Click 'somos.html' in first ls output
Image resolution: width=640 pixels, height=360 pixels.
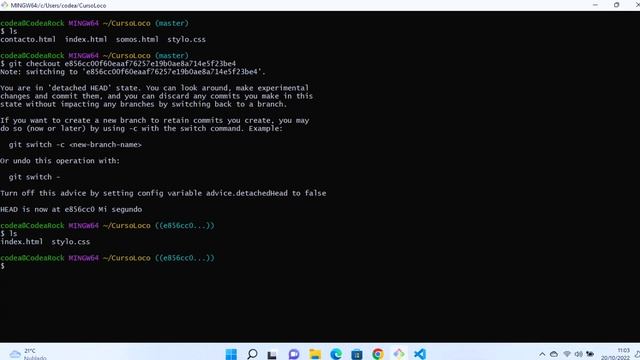tap(137, 40)
